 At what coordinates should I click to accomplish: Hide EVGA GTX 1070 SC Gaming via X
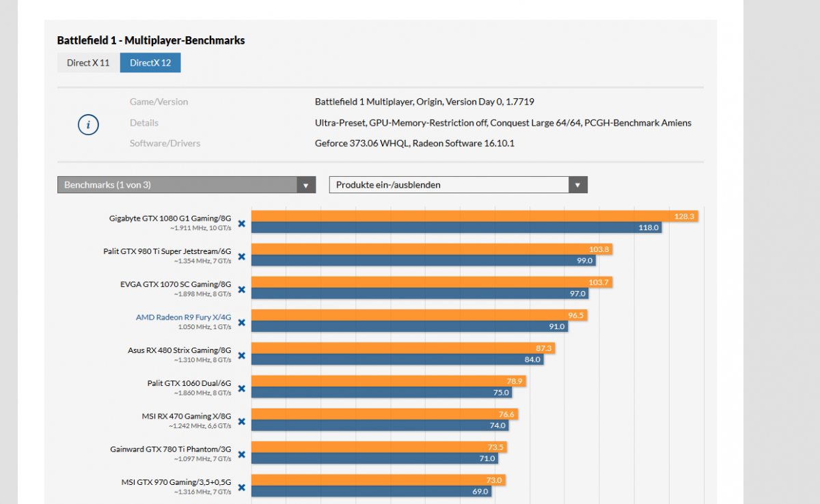241,289
